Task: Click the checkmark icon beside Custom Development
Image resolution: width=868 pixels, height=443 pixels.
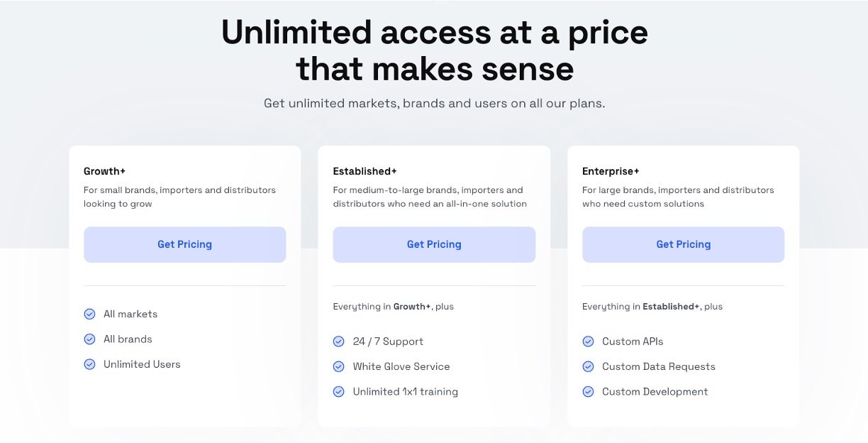Action: pyautogui.click(x=588, y=391)
